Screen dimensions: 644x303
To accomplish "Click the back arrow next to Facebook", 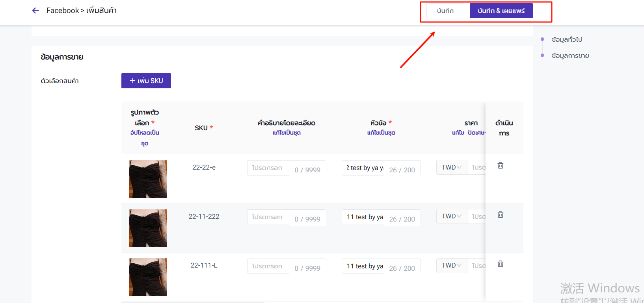I will click(35, 11).
